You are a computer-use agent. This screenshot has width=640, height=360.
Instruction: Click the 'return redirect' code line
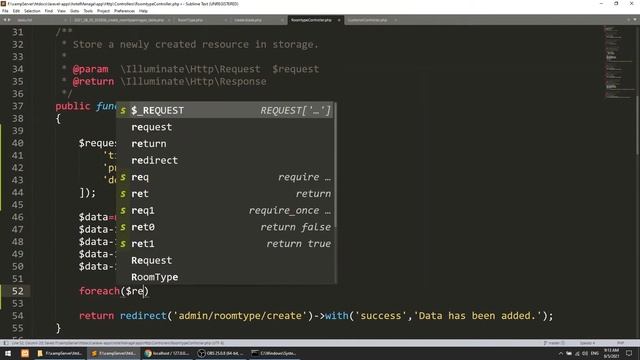coord(316,316)
